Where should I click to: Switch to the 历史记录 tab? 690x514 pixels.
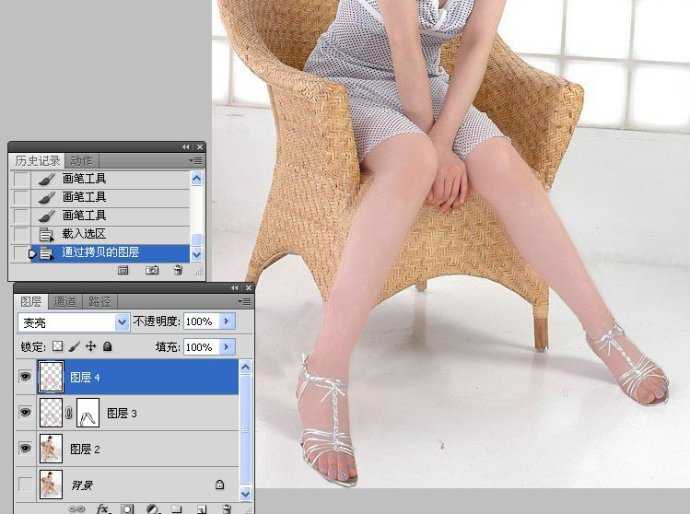point(37,161)
